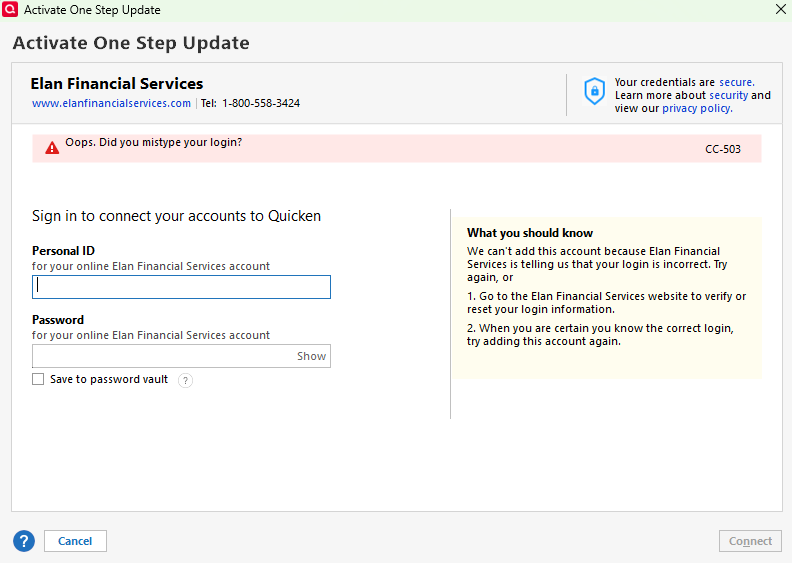The width and height of the screenshot is (792, 563).
Task: Click the blue help question mark icon
Action: (x=24, y=541)
